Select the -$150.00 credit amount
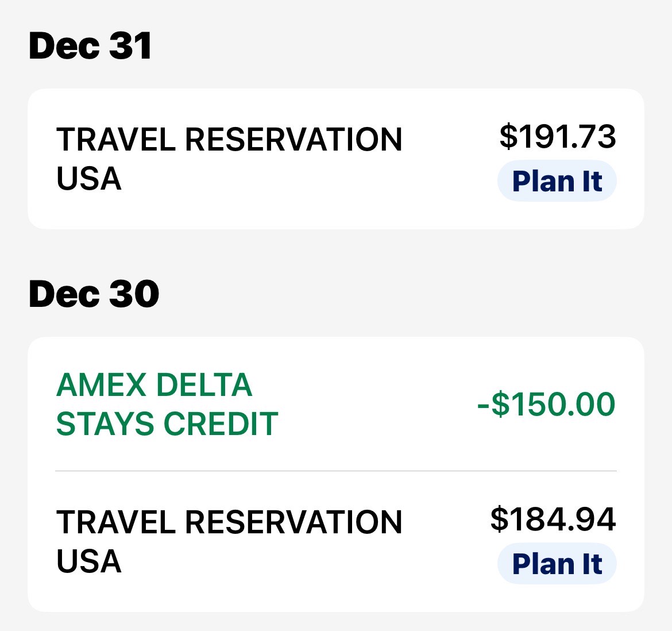The height and width of the screenshot is (631, 672). pos(546,404)
